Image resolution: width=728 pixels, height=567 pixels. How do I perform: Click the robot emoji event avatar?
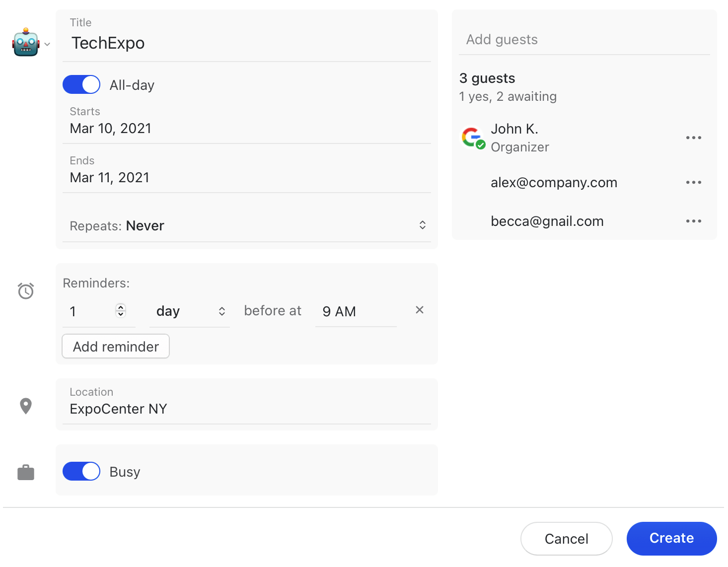coord(25,43)
